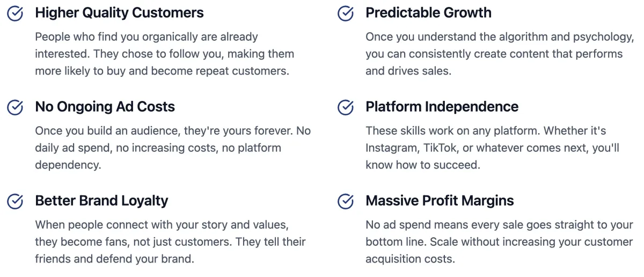Click checkmark icon beside Better Brand Loyalty

pyautogui.click(x=15, y=201)
